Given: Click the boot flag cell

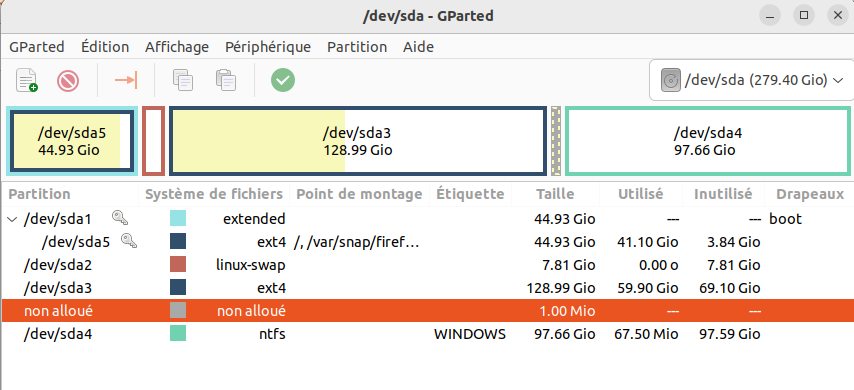Looking at the screenshot, I should pos(785,219).
